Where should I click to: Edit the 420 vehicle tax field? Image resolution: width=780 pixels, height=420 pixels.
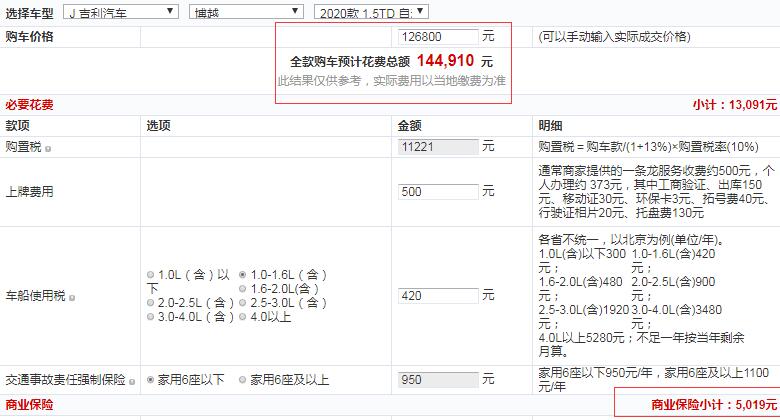click(x=438, y=296)
